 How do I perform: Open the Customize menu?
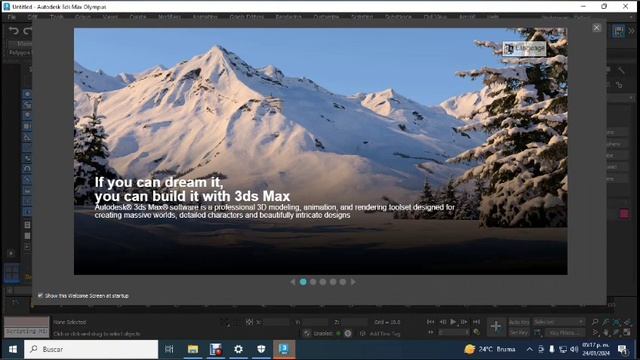point(326,17)
